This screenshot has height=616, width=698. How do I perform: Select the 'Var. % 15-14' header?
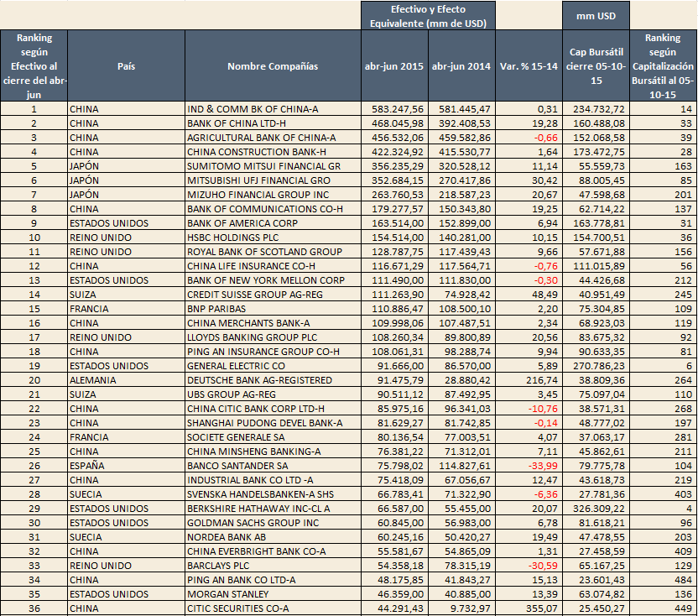(529, 66)
